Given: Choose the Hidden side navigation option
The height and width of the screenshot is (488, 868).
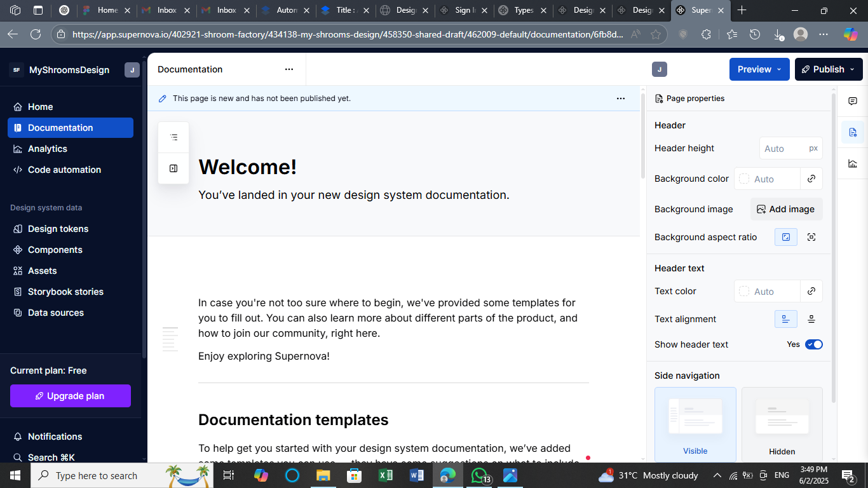Looking at the screenshot, I should pos(782,419).
